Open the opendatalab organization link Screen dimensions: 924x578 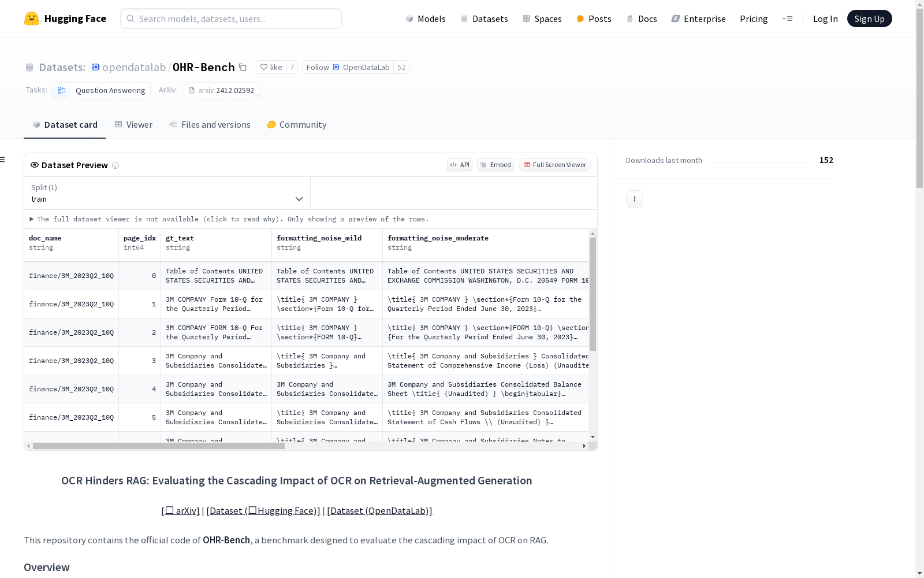(134, 67)
